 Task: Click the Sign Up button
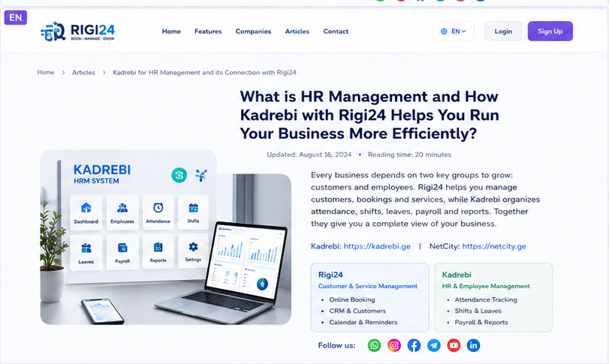pos(550,31)
